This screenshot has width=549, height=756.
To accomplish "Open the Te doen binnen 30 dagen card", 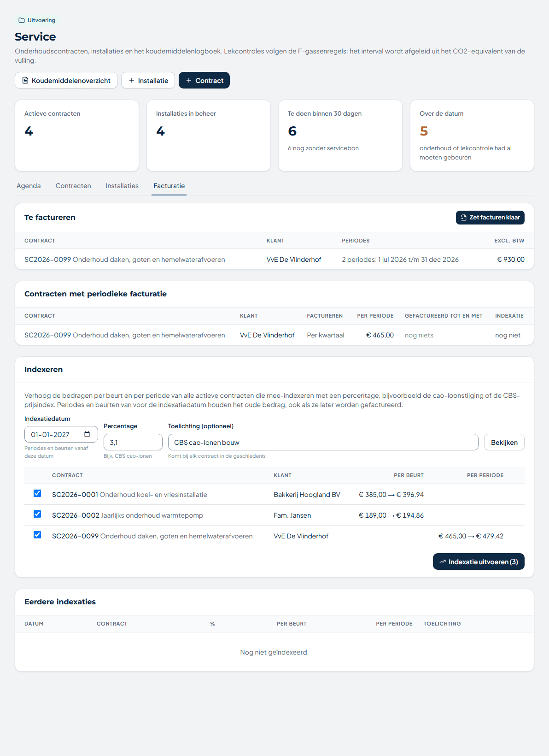I will (340, 136).
